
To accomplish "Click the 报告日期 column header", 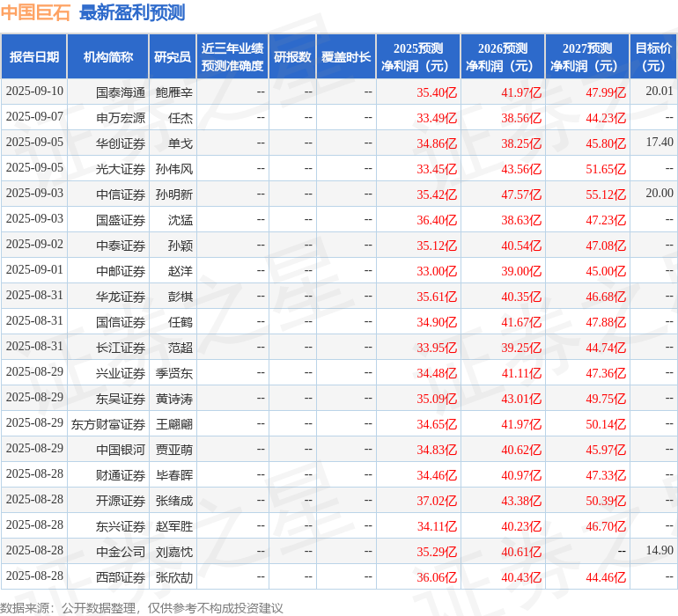I will pos(34,57).
